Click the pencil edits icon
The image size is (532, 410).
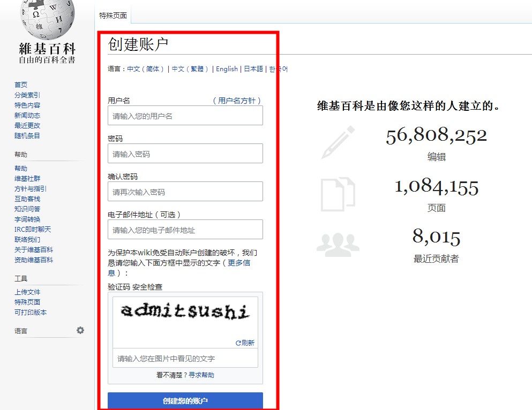click(338, 142)
